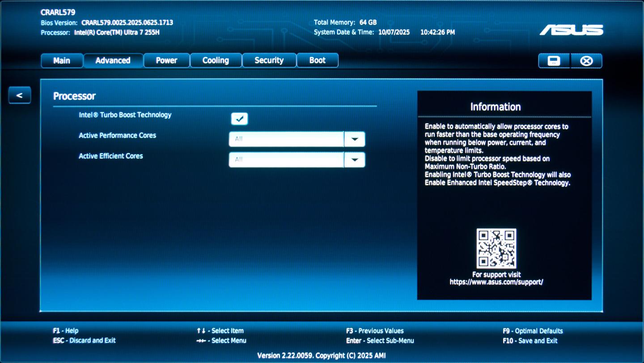Click the Active Efficient Cores value field
The width and height of the screenshot is (644, 363).
(286, 160)
